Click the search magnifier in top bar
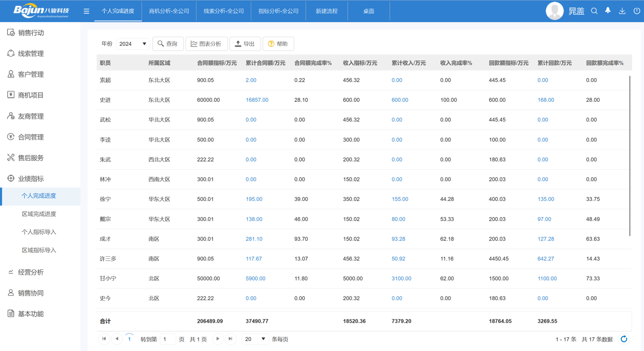 coord(594,10)
